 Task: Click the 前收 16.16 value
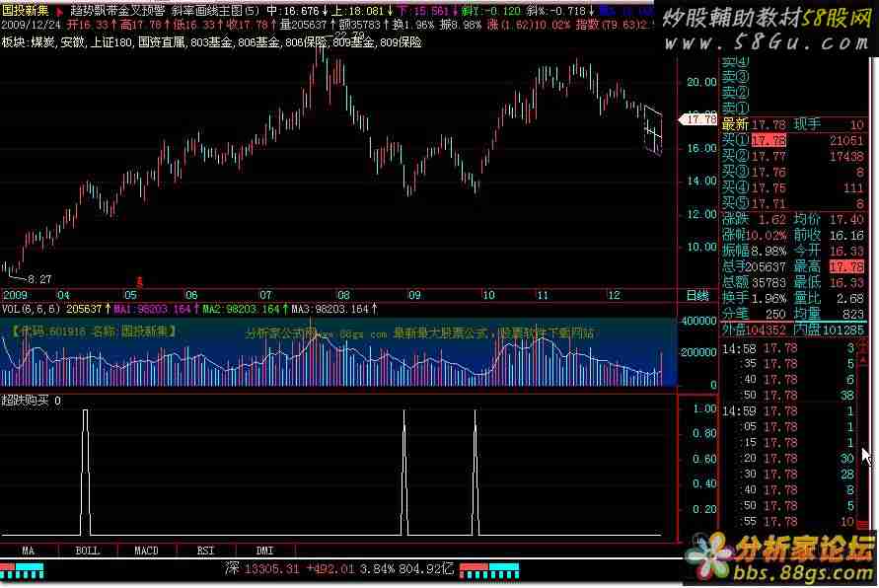click(846, 235)
